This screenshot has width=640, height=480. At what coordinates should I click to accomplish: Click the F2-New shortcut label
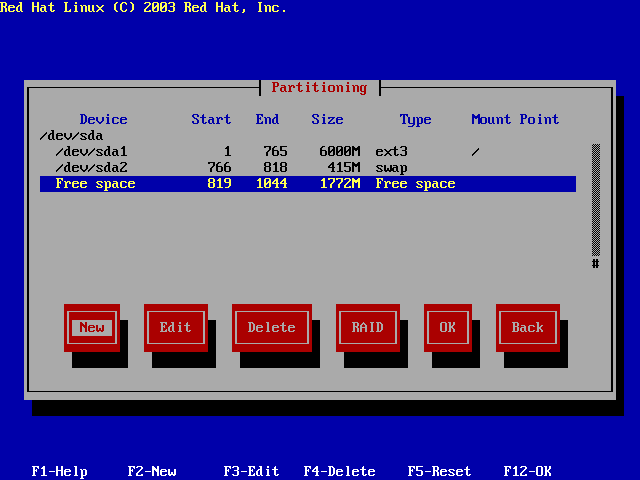[x=152, y=471]
